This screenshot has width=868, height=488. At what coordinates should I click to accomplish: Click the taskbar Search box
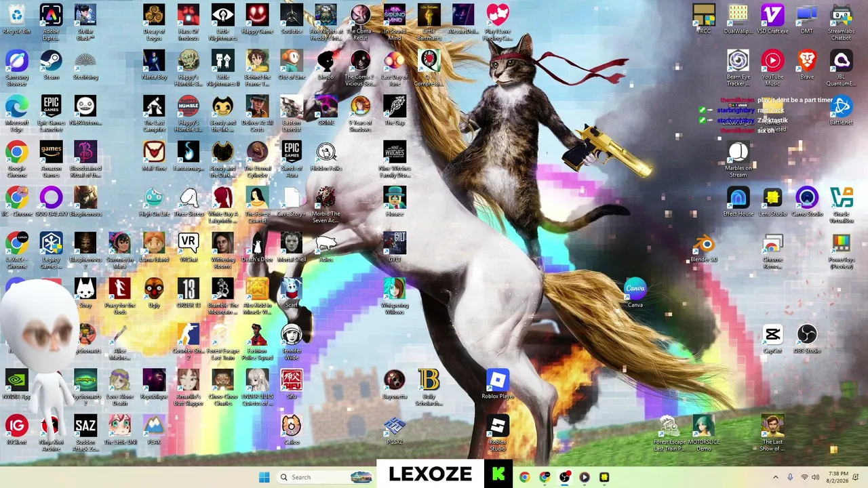(x=325, y=477)
